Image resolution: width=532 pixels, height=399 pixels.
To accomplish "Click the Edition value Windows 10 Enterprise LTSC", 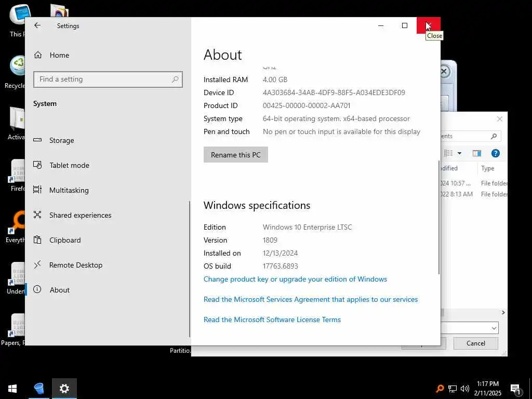I will [x=307, y=227].
